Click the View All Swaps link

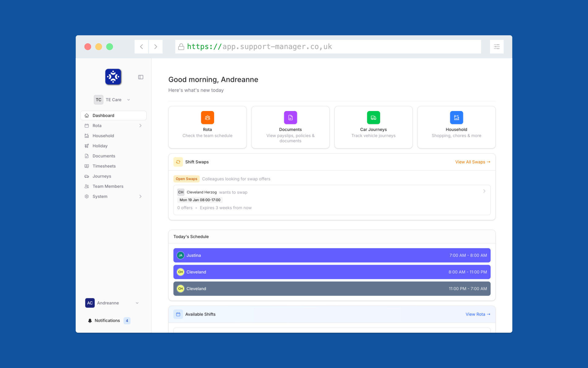[x=473, y=162]
